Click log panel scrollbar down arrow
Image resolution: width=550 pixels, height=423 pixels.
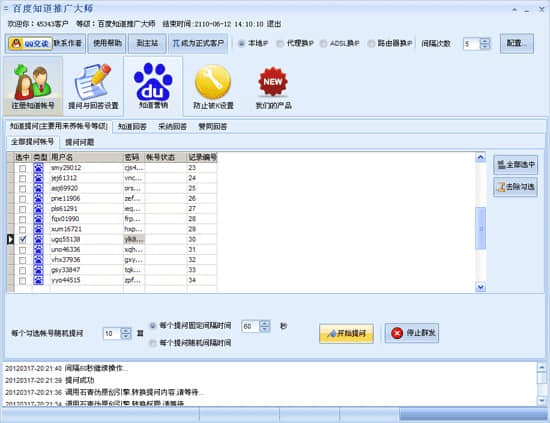[x=542, y=400]
